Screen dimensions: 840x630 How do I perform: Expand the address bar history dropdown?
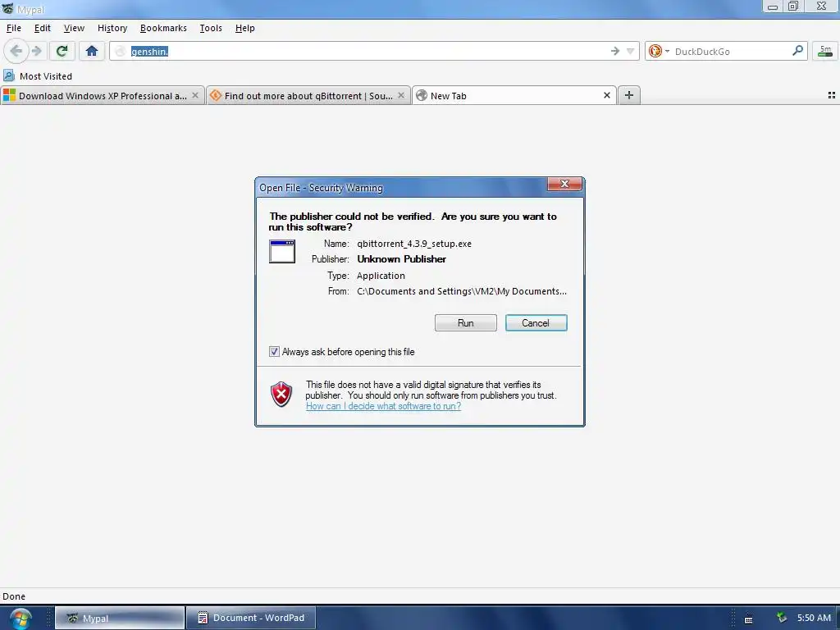(631, 52)
